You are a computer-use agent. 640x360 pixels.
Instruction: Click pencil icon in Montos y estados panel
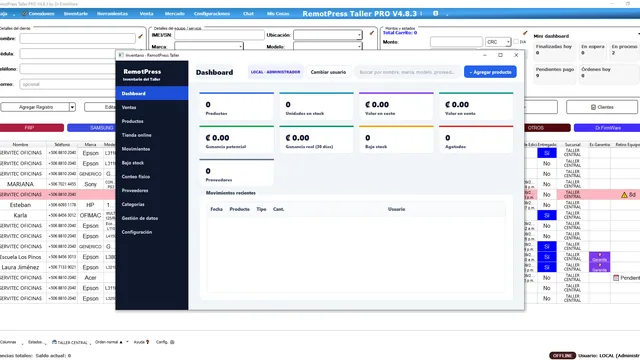coord(525,33)
